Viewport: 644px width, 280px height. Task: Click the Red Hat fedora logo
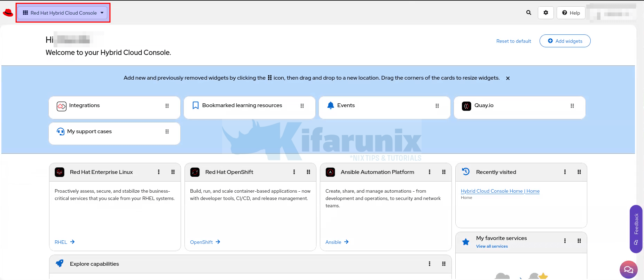[x=8, y=13]
